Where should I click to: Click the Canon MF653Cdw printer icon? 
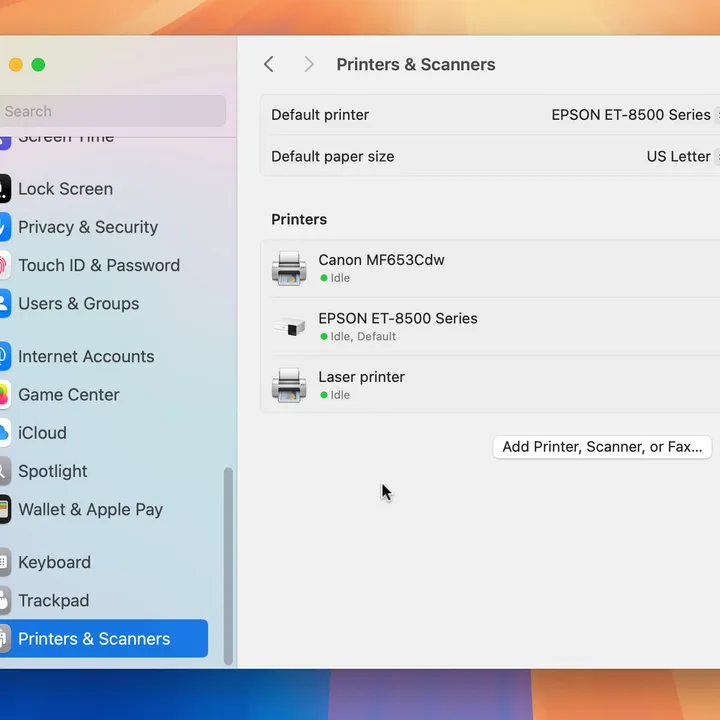coord(289,268)
